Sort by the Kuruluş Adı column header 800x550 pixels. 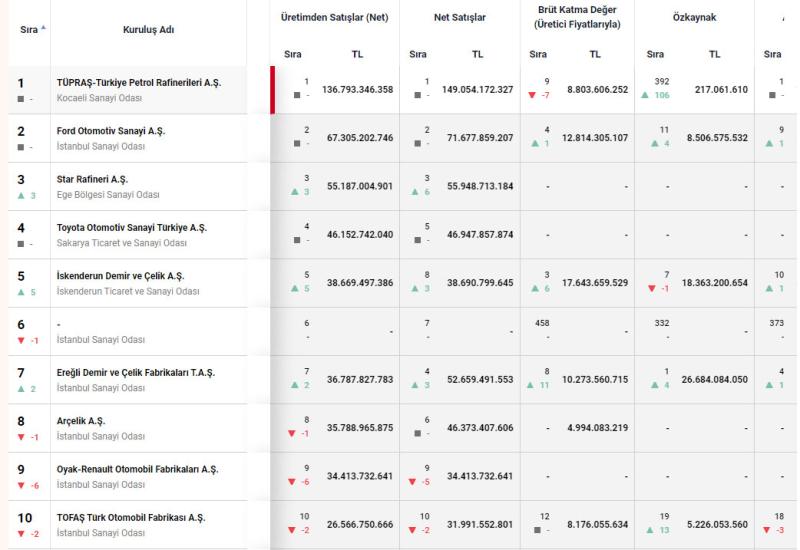pos(147,30)
